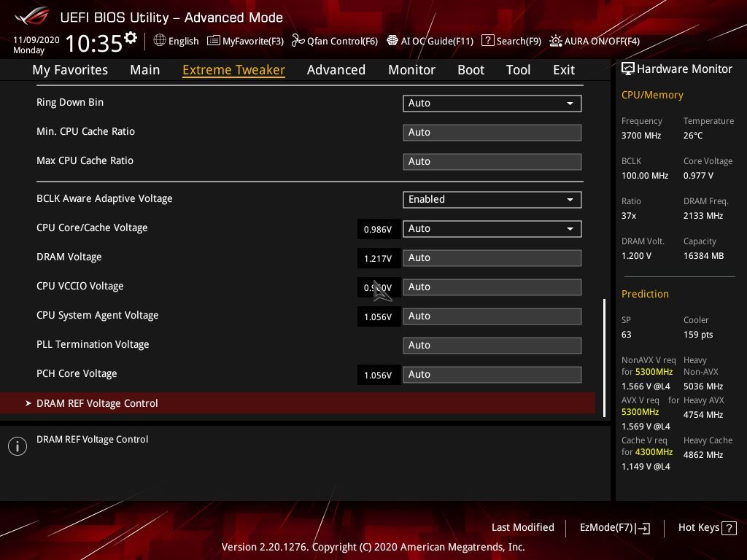
Task: Click the globe language icon
Action: 160,40
